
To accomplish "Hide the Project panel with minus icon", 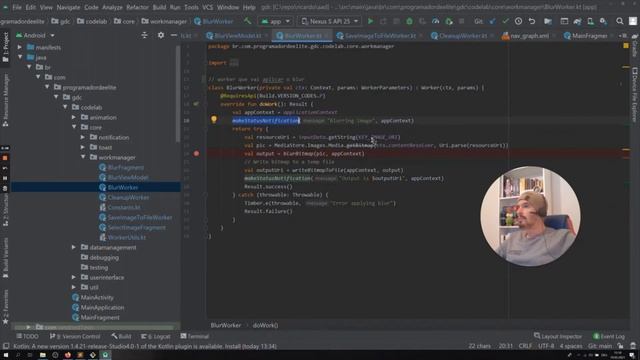I will (x=173, y=36).
